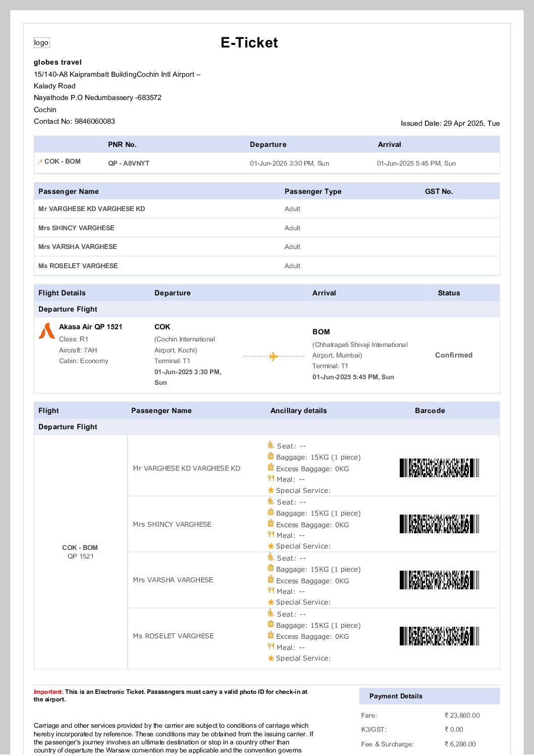Image resolution: width=534 pixels, height=756 pixels.
Task: Click Mrs SHINCY VARGHESE's 15KG baggage icon
Action: pyautogui.click(x=271, y=513)
